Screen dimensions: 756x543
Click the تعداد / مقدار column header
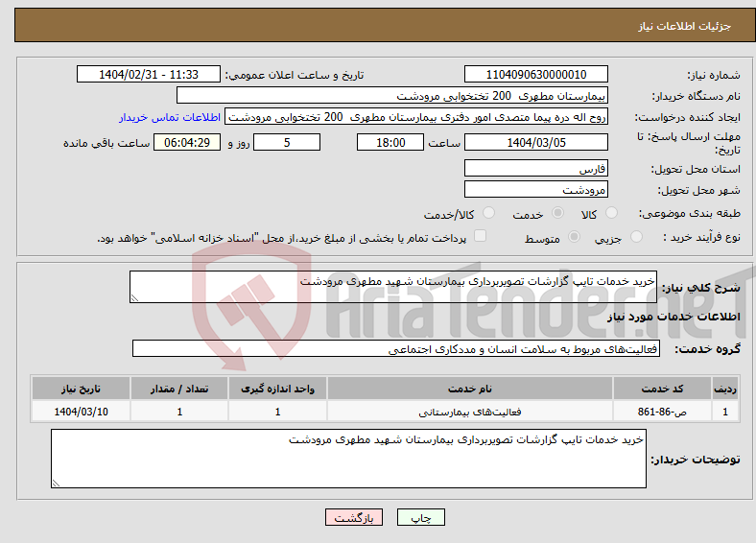pyautogui.click(x=179, y=389)
